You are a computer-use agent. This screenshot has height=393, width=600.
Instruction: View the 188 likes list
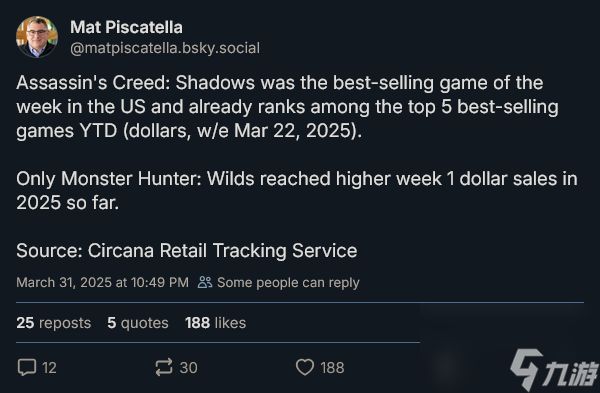(x=215, y=323)
